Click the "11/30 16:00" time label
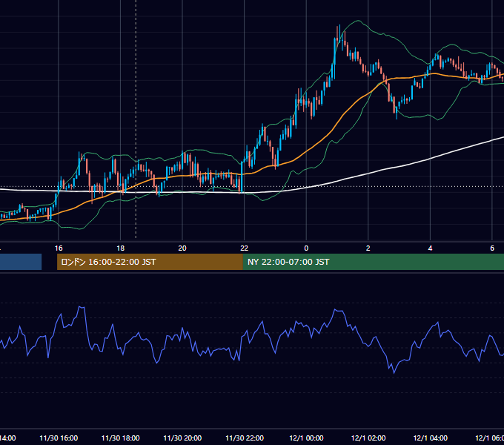The image size is (504, 445). click(59, 438)
